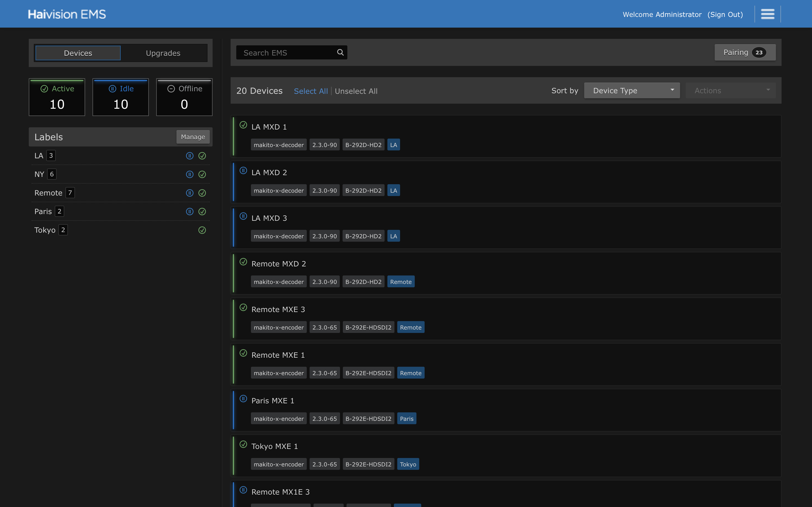Screen dimensions: 812x507
Task: Click the active icon for NY label
Action: 202,174
